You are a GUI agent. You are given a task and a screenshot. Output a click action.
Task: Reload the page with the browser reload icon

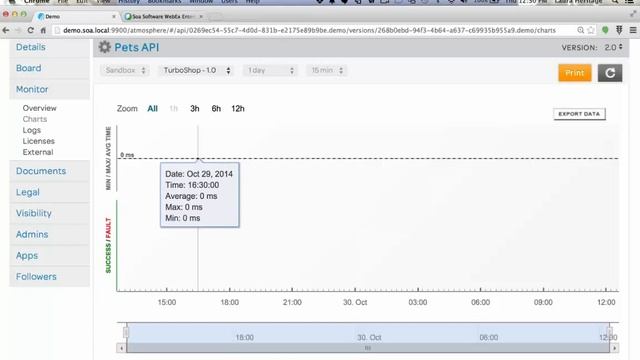click(x=31, y=30)
